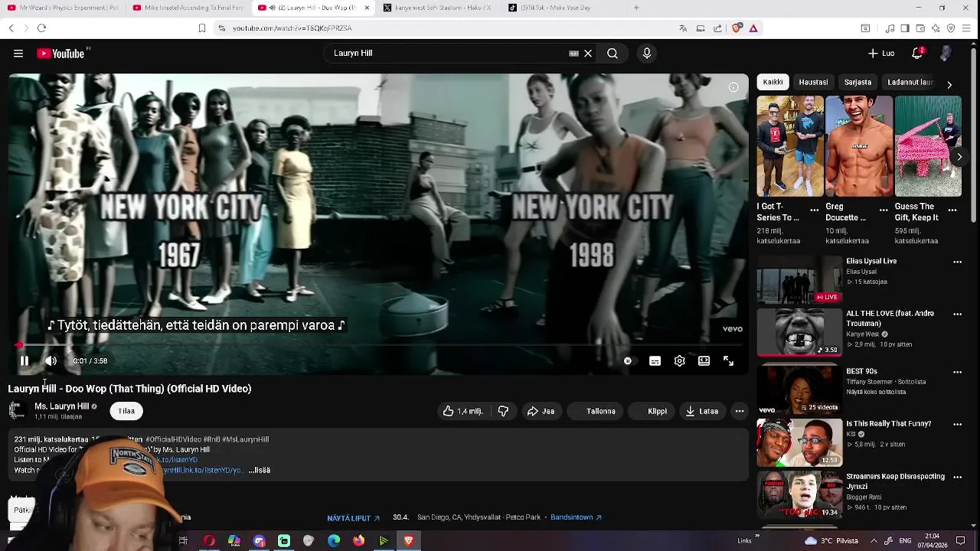Clear the search text with the X

tap(588, 54)
